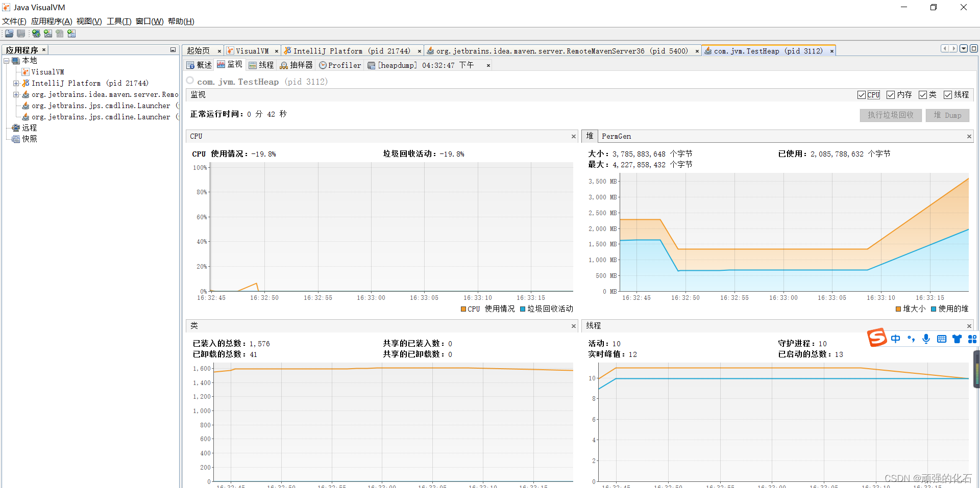Toggle the 线程 threads checkbox in monitor bar
The height and width of the screenshot is (488, 980).
pyautogui.click(x=948, y=95)
